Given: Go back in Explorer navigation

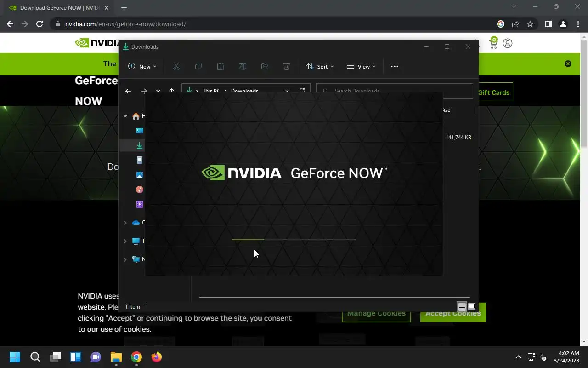Looking at the screenshot, I should [x=128, y=91].
